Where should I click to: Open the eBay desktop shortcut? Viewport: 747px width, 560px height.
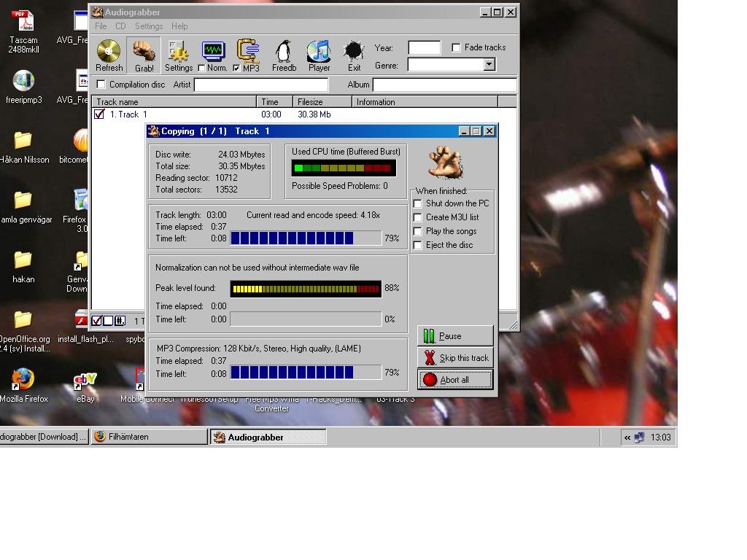85,381
